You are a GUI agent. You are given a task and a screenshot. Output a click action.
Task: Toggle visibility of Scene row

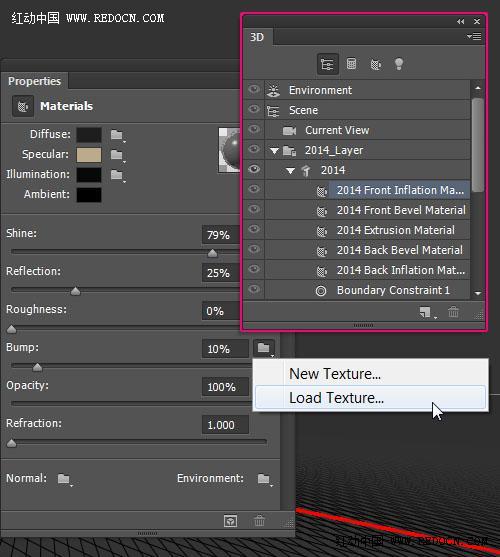pyautogui.click(x=254, y=109)
